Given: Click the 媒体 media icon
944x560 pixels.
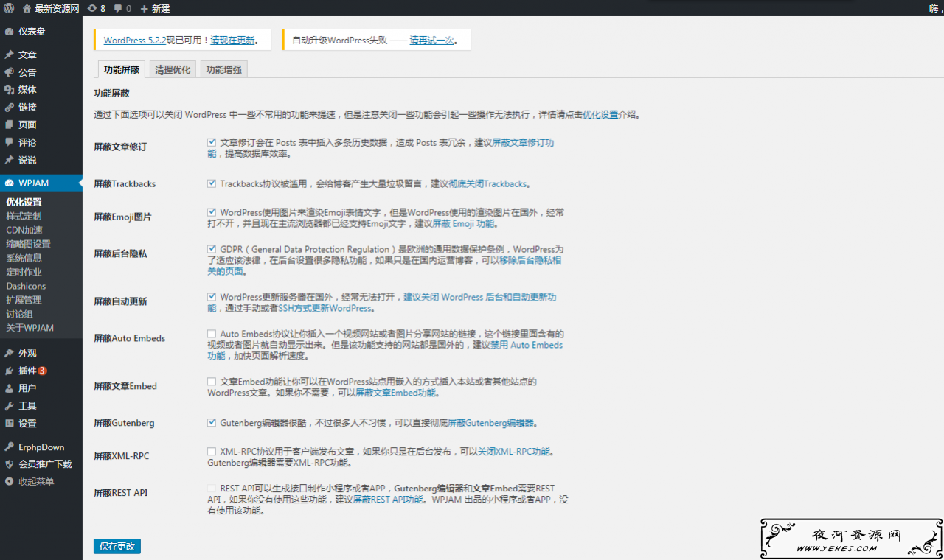Looking at the screenshot, I should [x=9, y=90].
